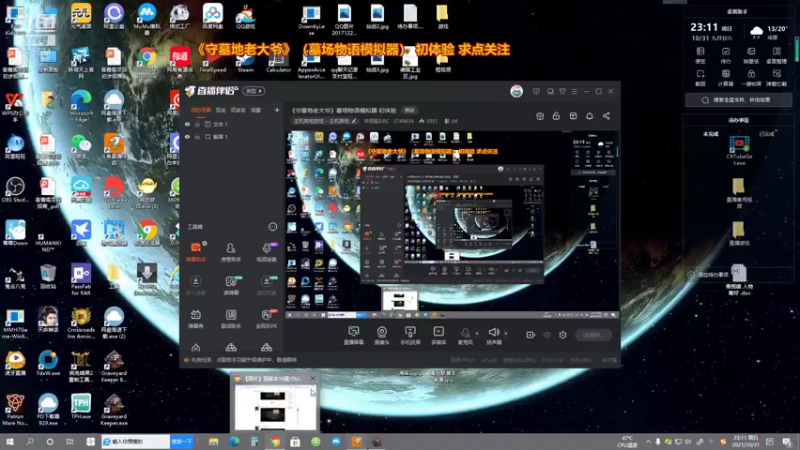Add a 直播屏幕 screen capture source

point(354,335)
